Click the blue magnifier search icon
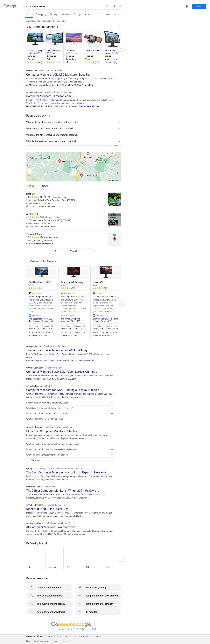 (x=120, y=6)
